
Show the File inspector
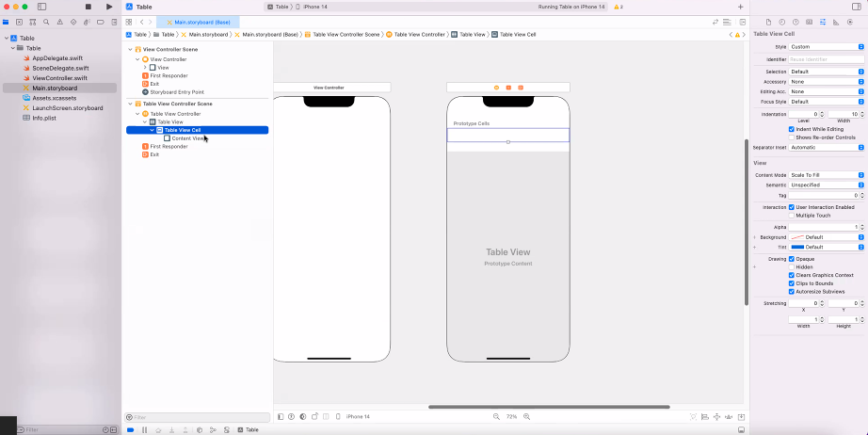[768, 23]
